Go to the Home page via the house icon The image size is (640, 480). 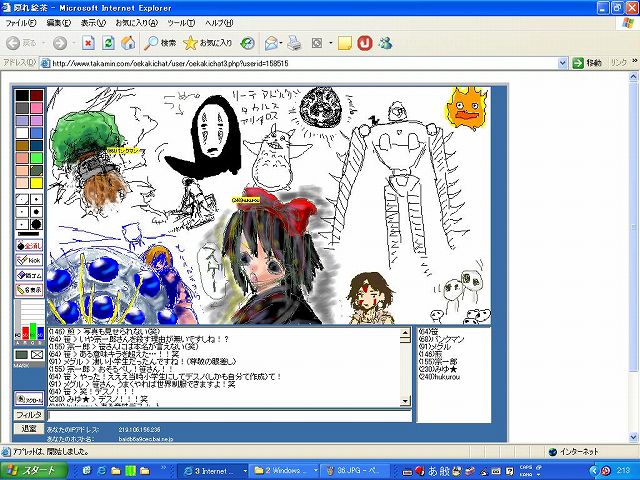coord(128,43)
